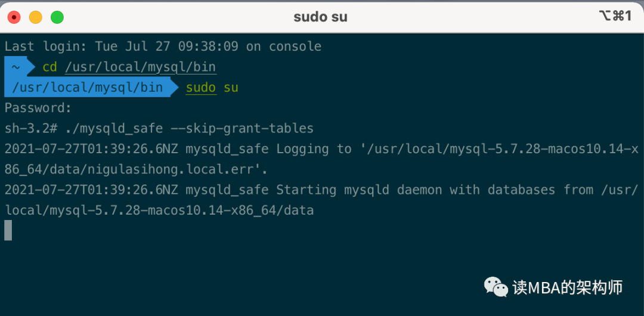Click the 'sudo su' window title
The width and height of the screenshot is (644, 316).
320,17
